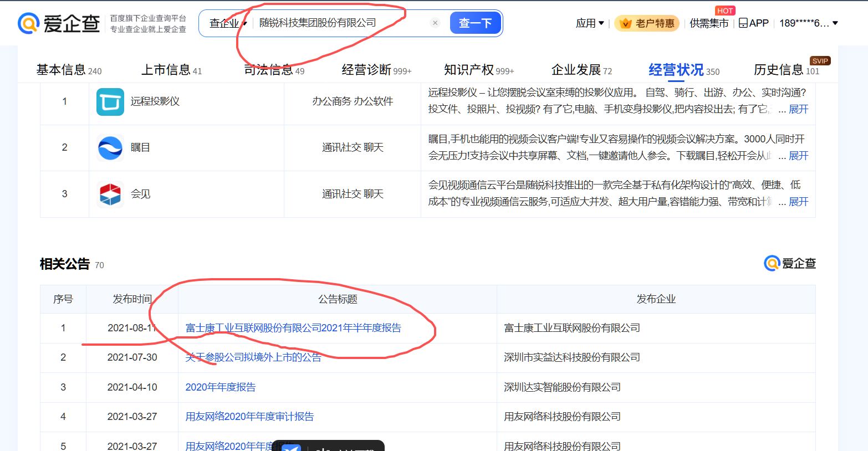Screen dimensions: 868x451
Task: Click the 相关公告 section heading
Action: (x=64, y=264)
